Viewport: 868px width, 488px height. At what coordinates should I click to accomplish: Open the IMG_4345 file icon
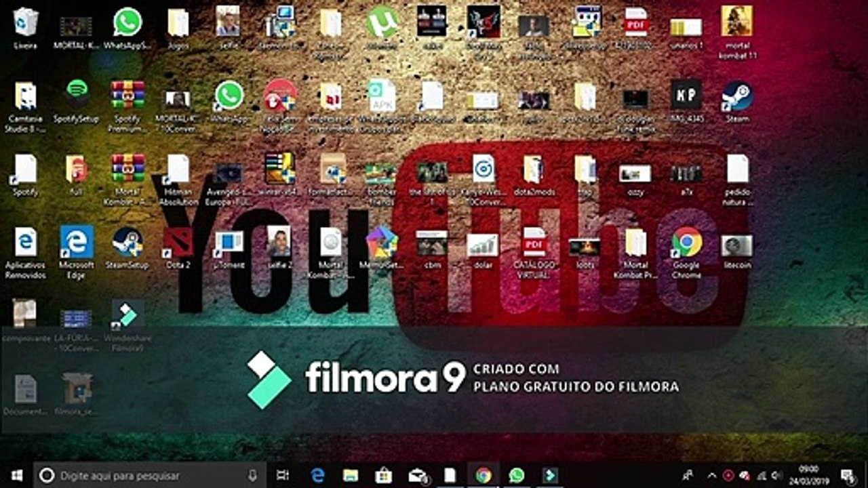686,101
